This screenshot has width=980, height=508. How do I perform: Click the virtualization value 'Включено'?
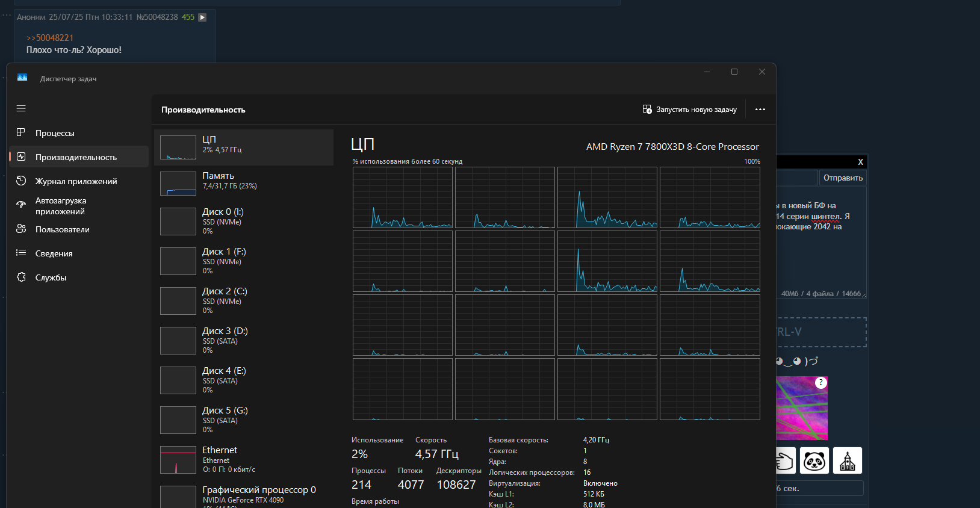point(600,483)
